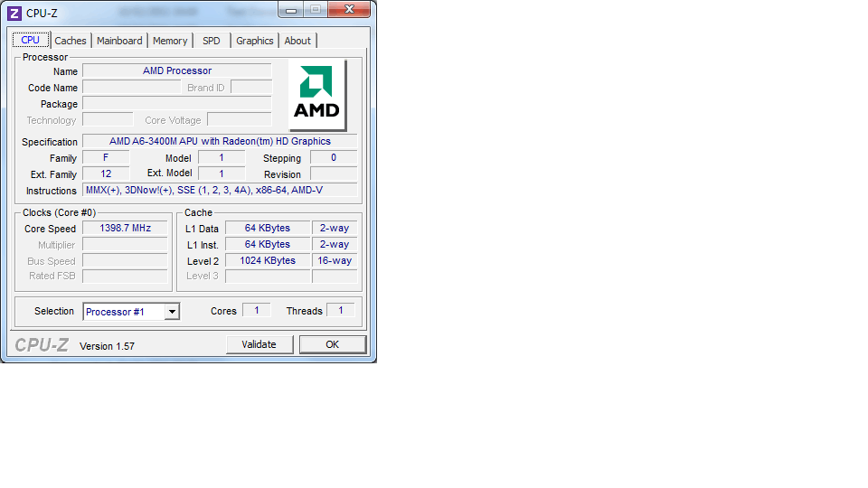Click the Family value F
Image resolution: width=868 pixels, height=488 pixels.
pos(106,157)
